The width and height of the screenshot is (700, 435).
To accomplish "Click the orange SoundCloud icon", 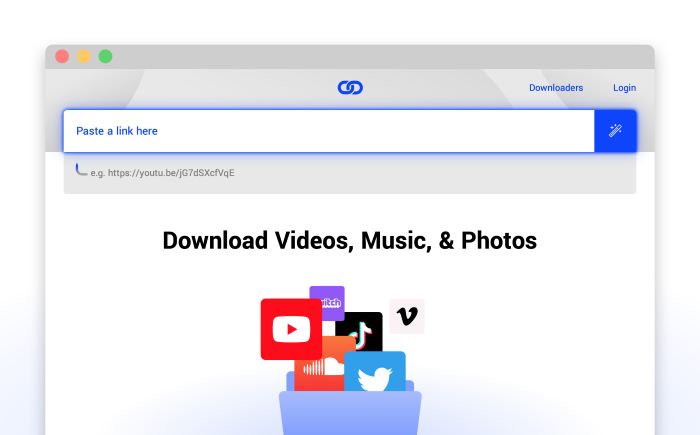I will point(316,370).
